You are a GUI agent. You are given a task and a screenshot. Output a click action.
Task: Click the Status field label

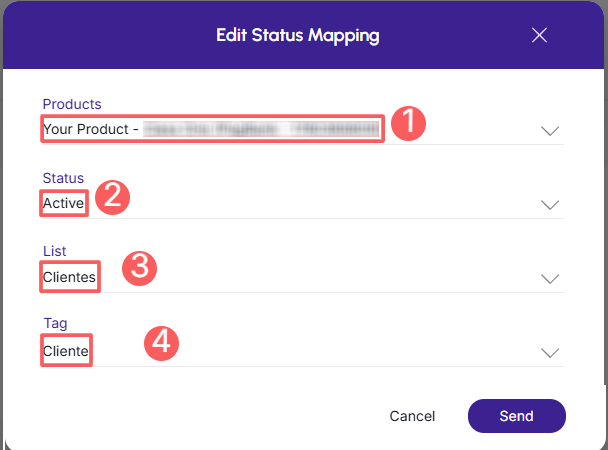63,178
